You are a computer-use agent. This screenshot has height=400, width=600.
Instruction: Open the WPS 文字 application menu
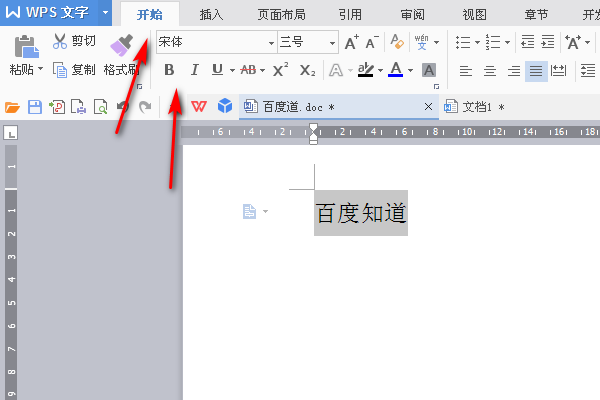point(48,13)
